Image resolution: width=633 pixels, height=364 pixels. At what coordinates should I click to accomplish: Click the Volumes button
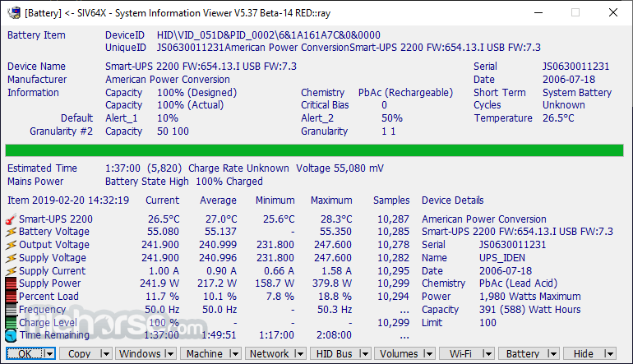(399, 354)
